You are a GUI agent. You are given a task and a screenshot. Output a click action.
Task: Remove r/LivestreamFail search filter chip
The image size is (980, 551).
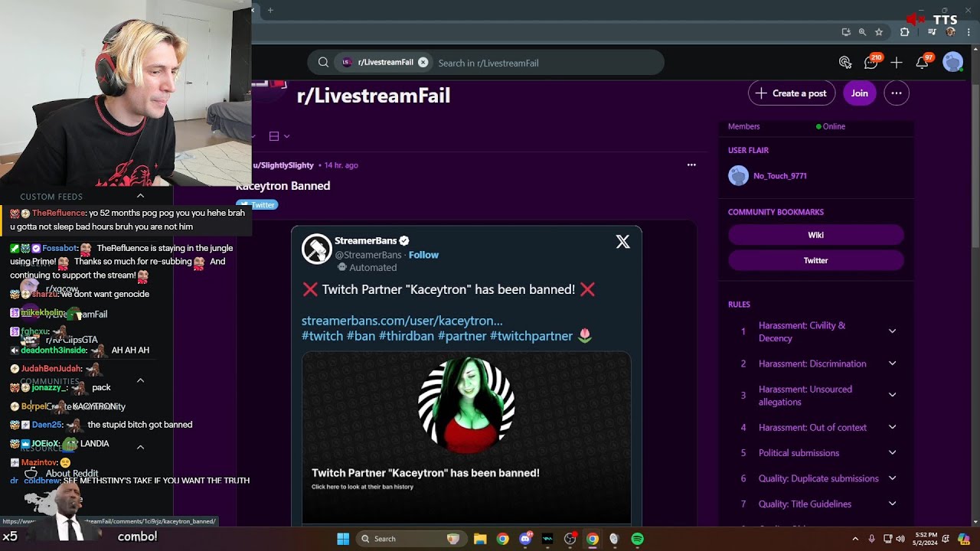point(423,63)
